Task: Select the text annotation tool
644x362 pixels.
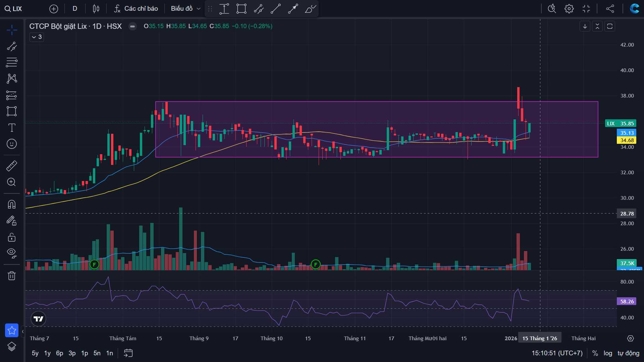Action: click(12, 128)
